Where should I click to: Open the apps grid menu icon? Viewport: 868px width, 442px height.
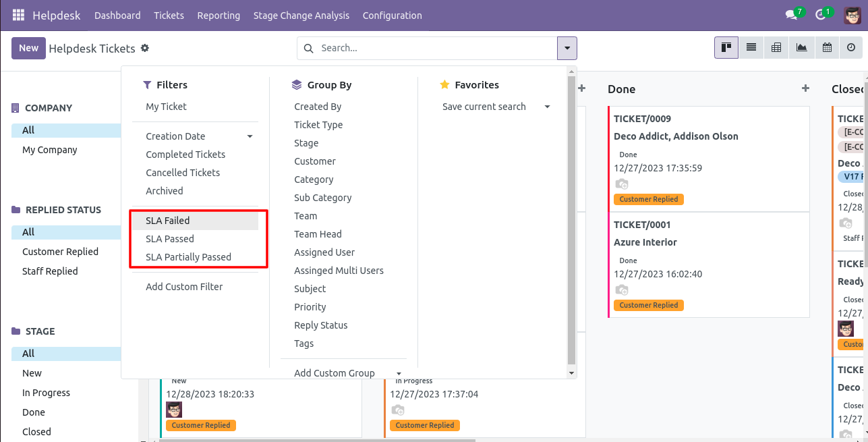tap(18, 15)
